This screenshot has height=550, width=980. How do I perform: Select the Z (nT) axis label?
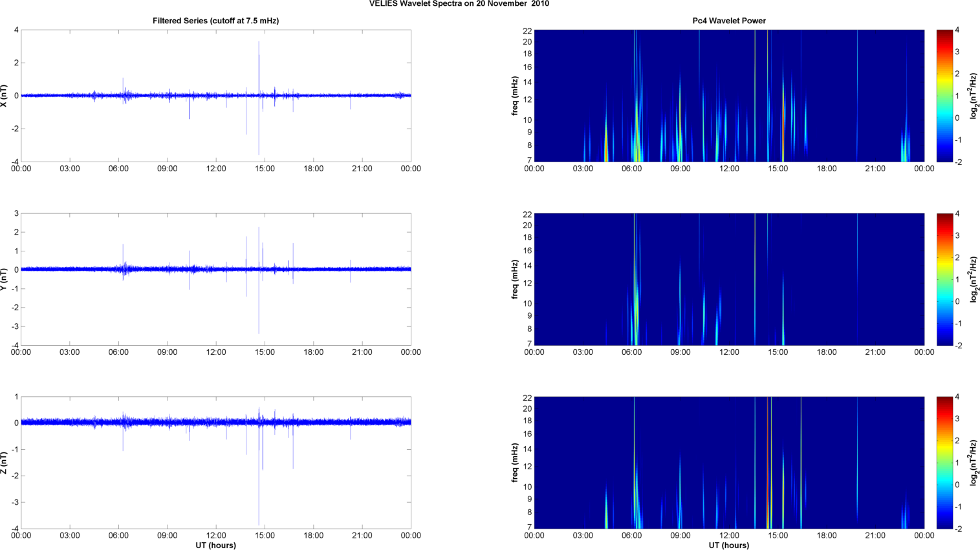coord(5,463)
